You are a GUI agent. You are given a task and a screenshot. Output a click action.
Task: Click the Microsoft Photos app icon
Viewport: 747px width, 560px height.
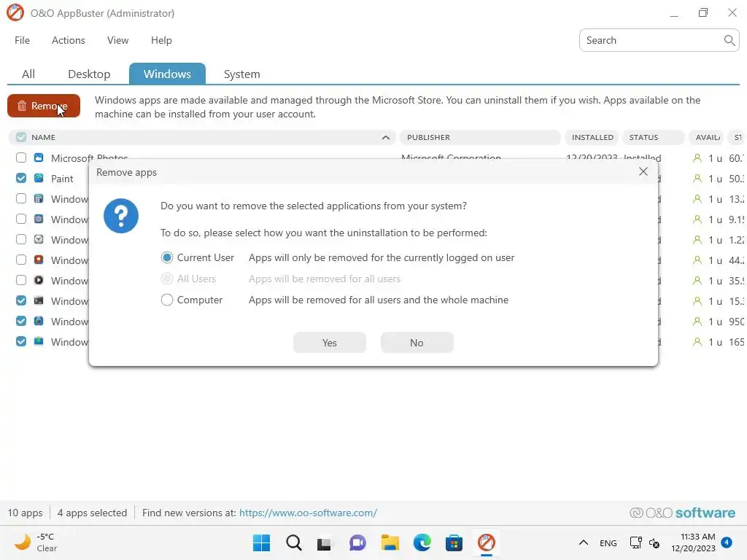pos(39,157)
